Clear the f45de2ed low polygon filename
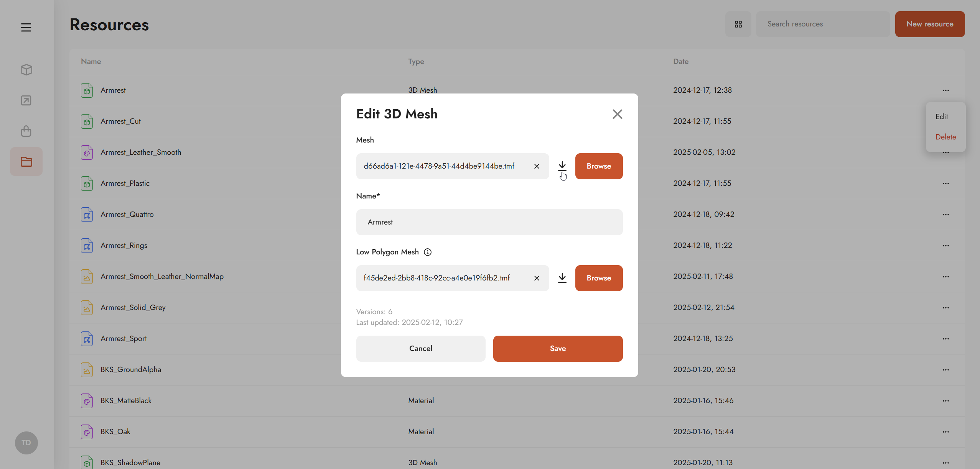The width and height of the screenshot is (980, 469). 537,278
